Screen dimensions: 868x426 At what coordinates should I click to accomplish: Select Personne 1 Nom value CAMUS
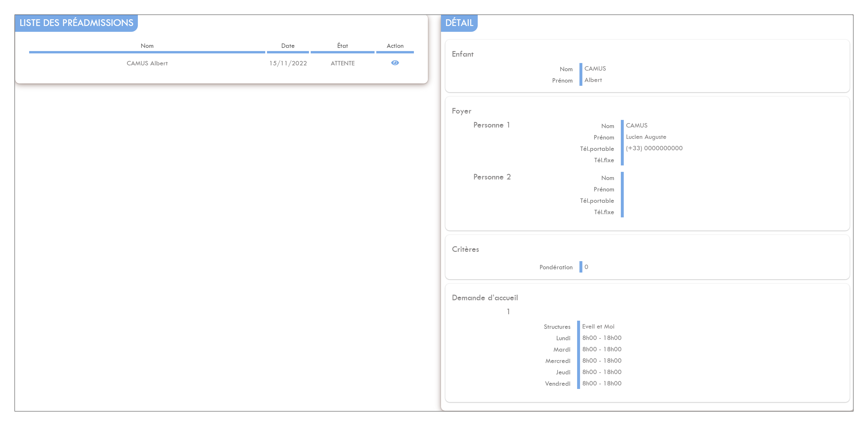(636, 125)
